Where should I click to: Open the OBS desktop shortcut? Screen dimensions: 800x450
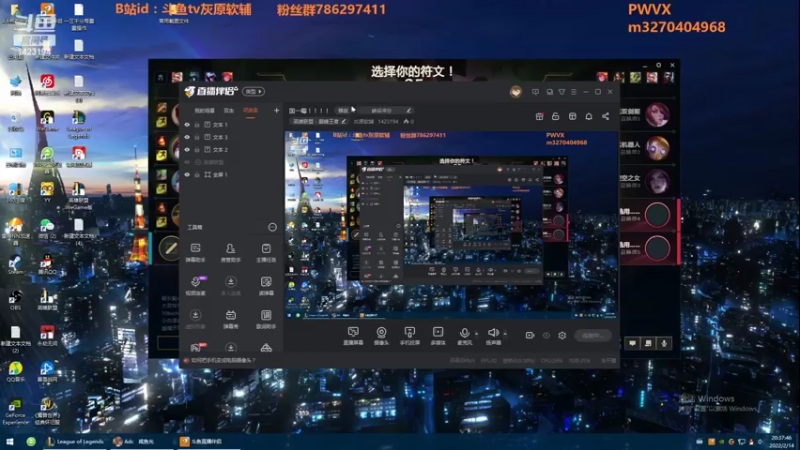[15, 299]
